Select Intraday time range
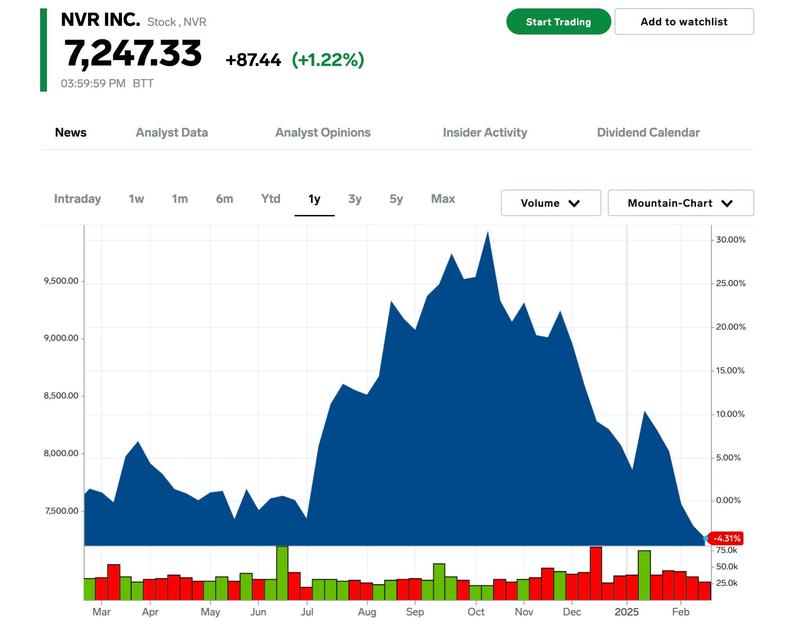Image resolution: width=800 pixels, height=634 pixels. pyautogui.click(x=77, y=199)
